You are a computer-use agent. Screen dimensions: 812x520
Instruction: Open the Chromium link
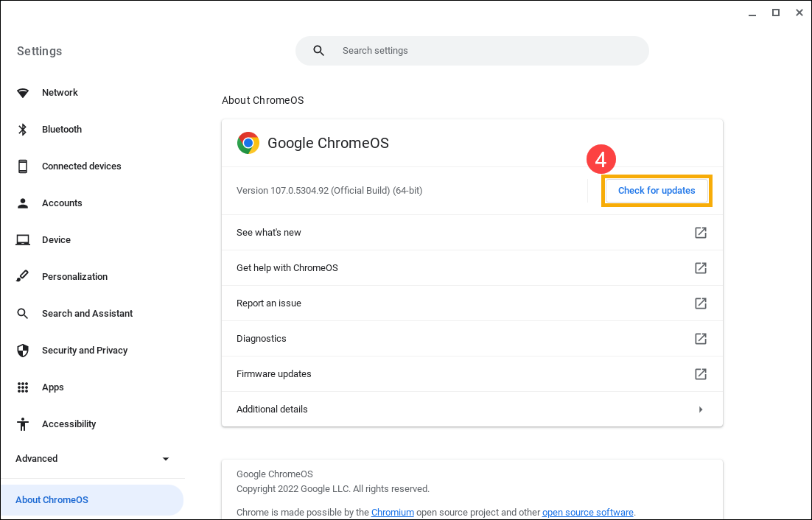pyautogui.click(x=393, y=512)
